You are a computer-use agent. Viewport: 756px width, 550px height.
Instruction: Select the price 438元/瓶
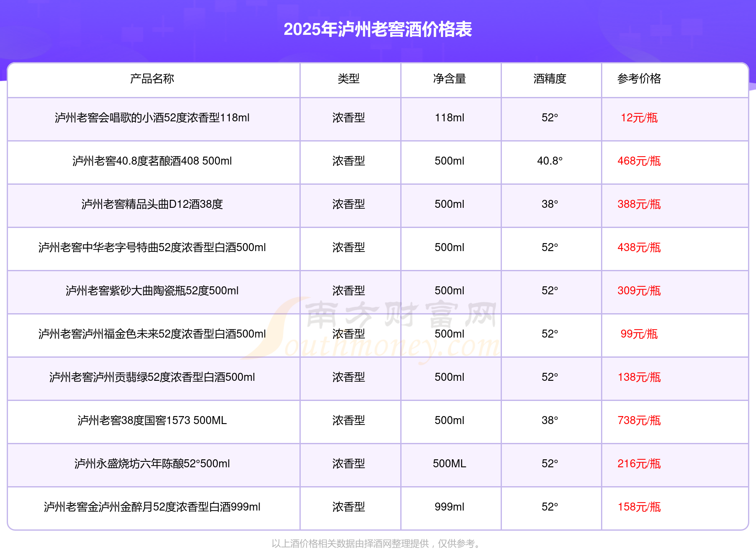(x=639, y=247)
